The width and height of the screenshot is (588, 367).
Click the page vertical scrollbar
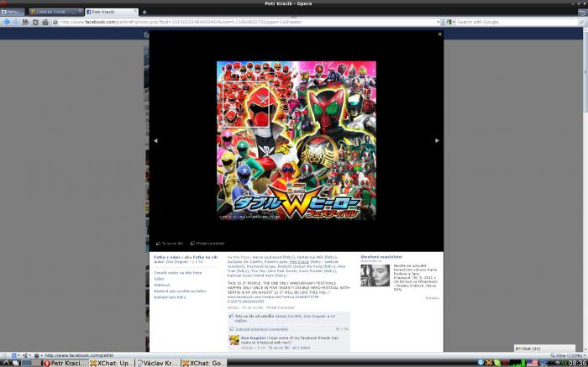click(x=585, y=191)
